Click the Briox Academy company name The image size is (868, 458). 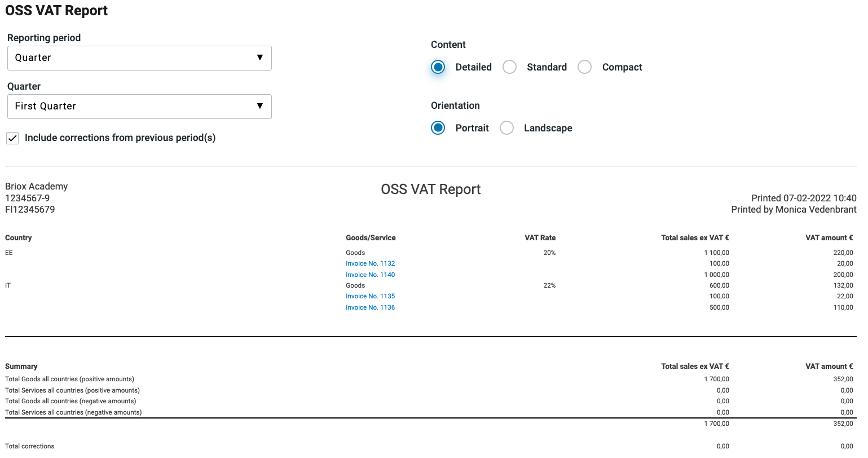pyautogui.click(x=37, y=187)
